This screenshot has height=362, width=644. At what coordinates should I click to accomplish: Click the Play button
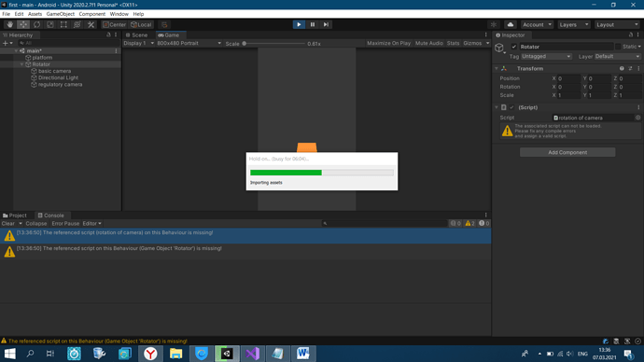299,24
